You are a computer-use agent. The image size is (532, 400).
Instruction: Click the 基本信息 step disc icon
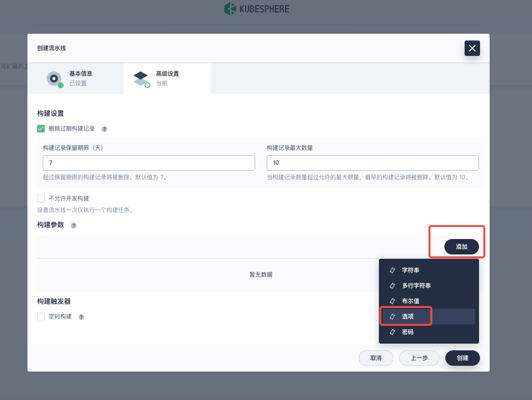tap(54, 78)
